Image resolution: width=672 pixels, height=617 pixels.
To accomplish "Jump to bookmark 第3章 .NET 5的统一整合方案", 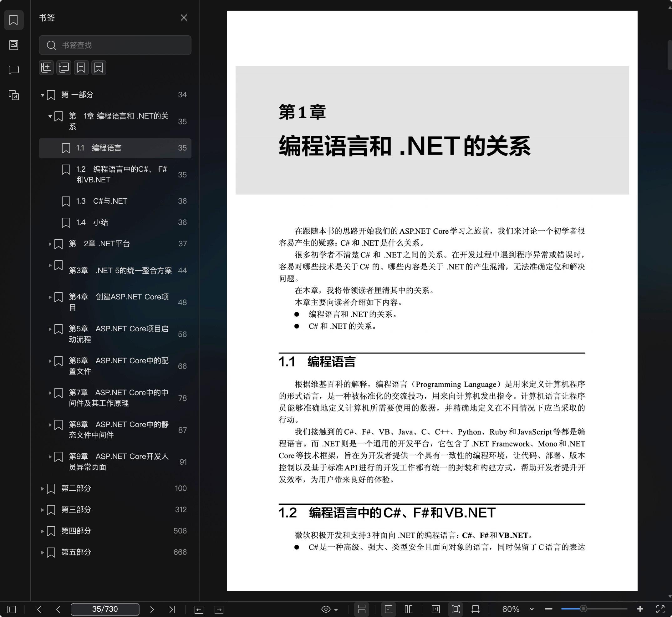I will point(115,270).
